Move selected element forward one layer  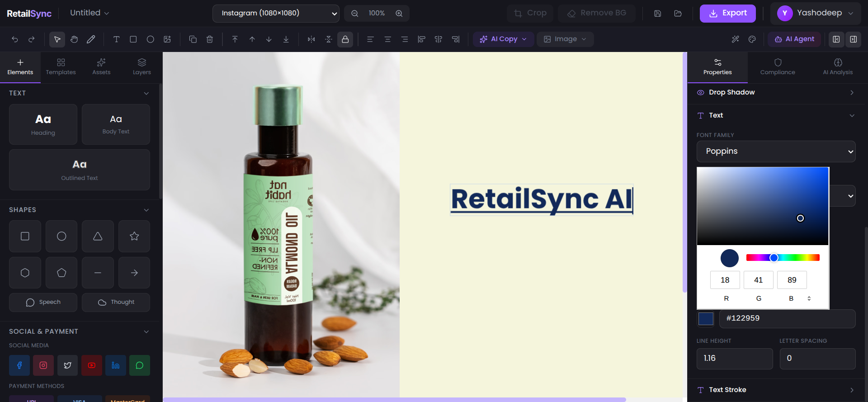(252, 39)
